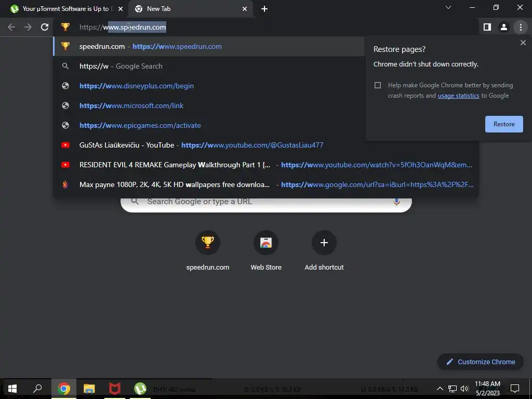This screenshot has height=399, width=532.
Task: Switch to the New Tab tab
Action: point(191,9)
